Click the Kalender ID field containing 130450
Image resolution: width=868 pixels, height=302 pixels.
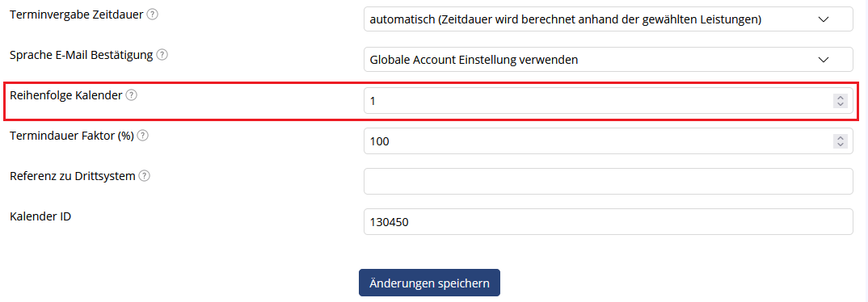[x=609, y=222]
